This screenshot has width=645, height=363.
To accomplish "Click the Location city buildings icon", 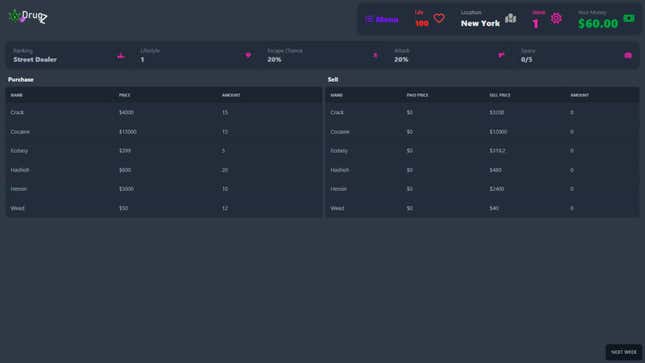I will (x=510, y=18).
